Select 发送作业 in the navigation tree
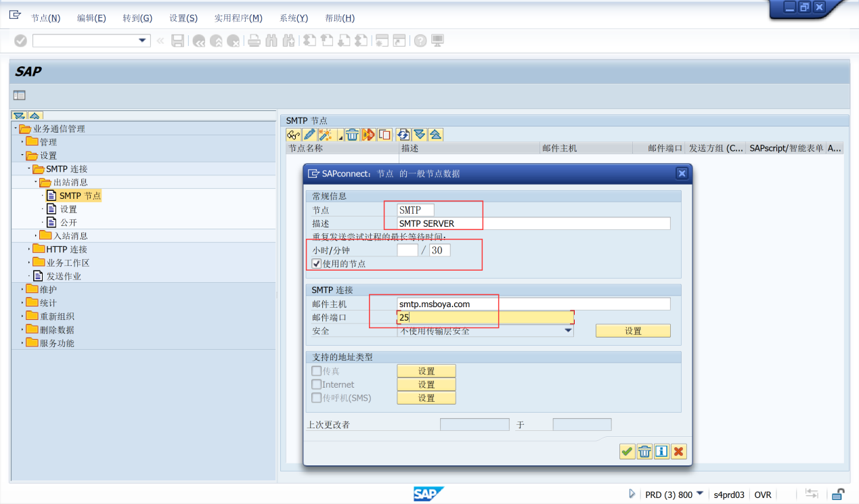Image resolution: width=859 pixels, height=504 pixels. pyautogui.click(x=64, y=276)
